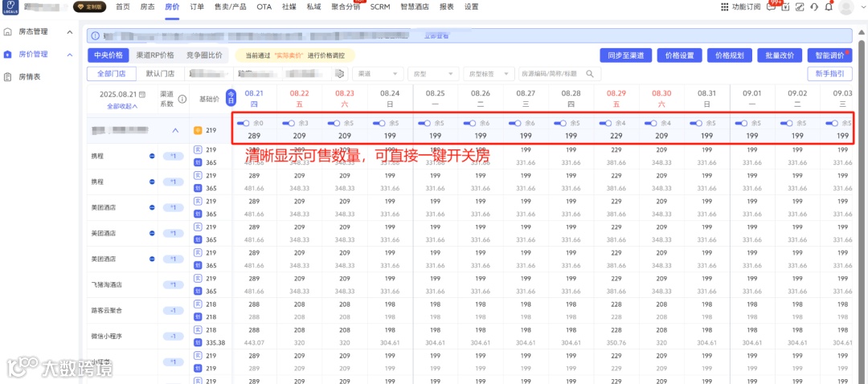Click the 房源编码/简称/标题 search field

click(x=559, y=74)
